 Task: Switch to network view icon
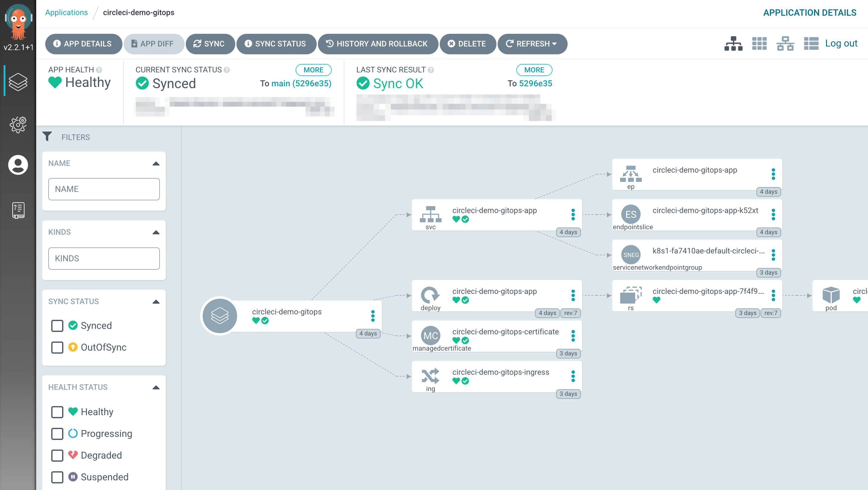click(x=785, y=43)
